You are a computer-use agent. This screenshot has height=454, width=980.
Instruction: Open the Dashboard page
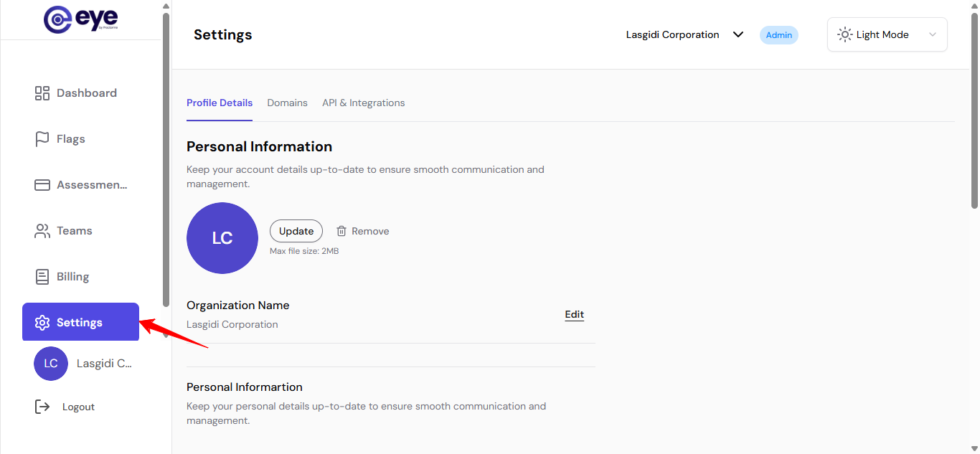point(80,93)
